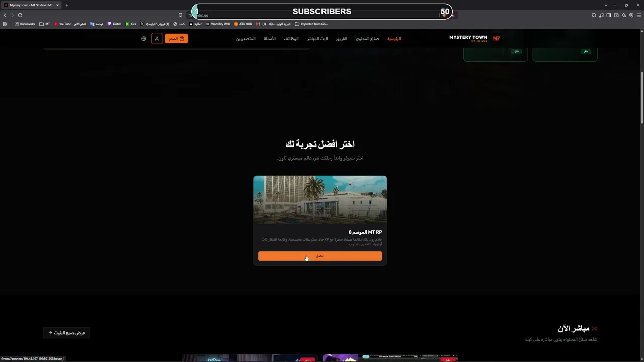This screenshot has width=644, height=362.
Task: Open the apps grid icon in bookmarks bar
Action: click(x=5, y=24)
